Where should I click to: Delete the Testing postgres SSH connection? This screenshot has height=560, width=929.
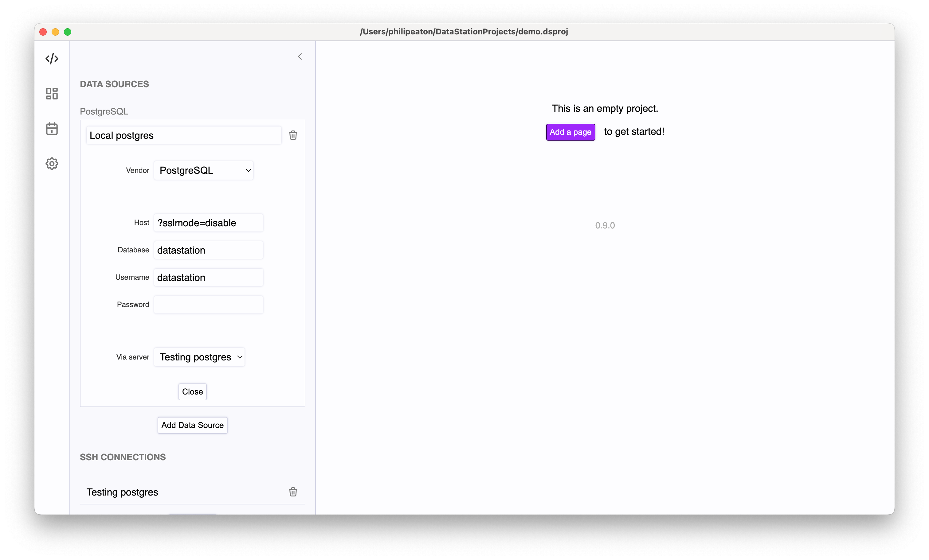pos(293,492)
